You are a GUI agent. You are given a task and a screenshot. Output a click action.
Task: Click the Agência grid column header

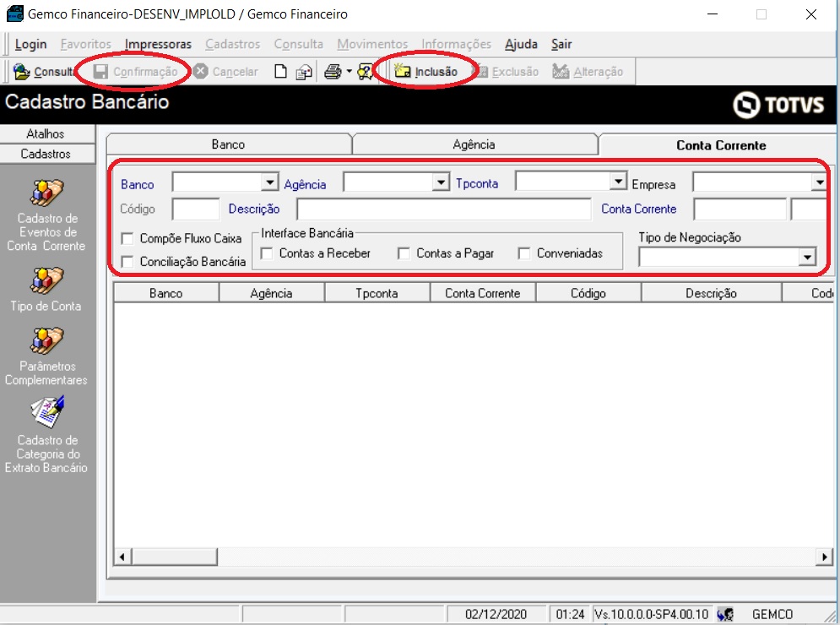pyautogui.click(x=271, y=293)
